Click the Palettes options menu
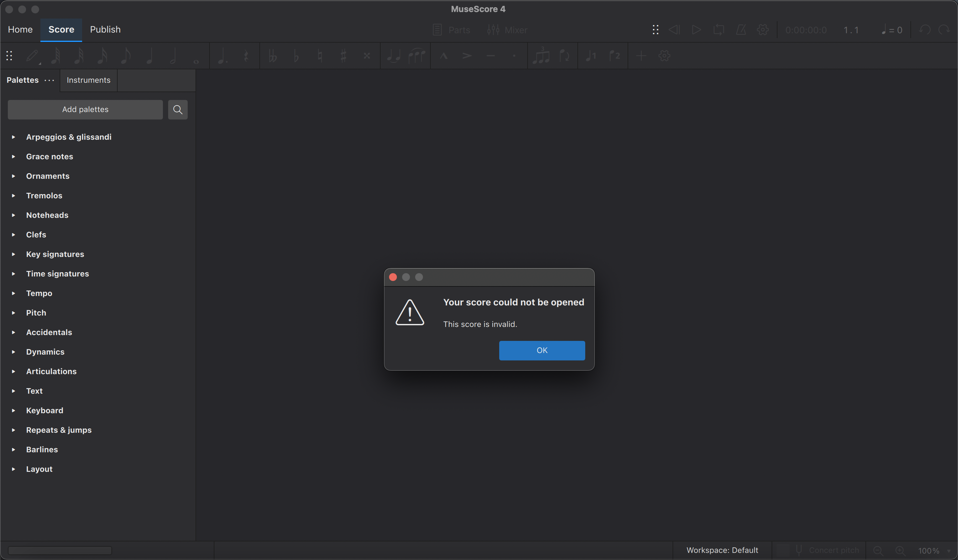Viewport: 958px width, 560px height. [x=50, y=80]
